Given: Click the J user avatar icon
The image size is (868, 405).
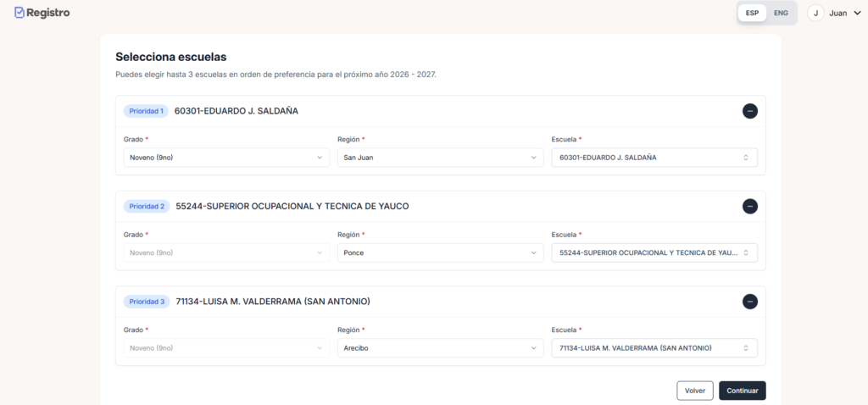Looking at the screenshot, I should pos(815,13).
